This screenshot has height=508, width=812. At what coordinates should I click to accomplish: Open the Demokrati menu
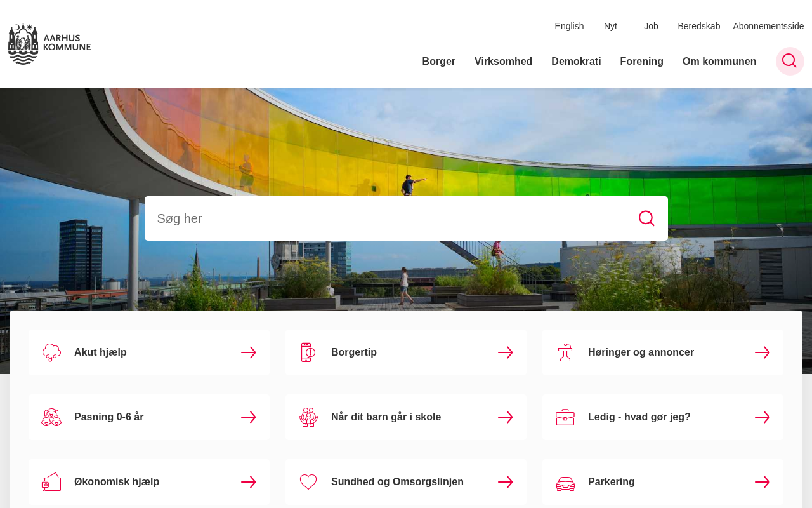(x=576, y=62)
